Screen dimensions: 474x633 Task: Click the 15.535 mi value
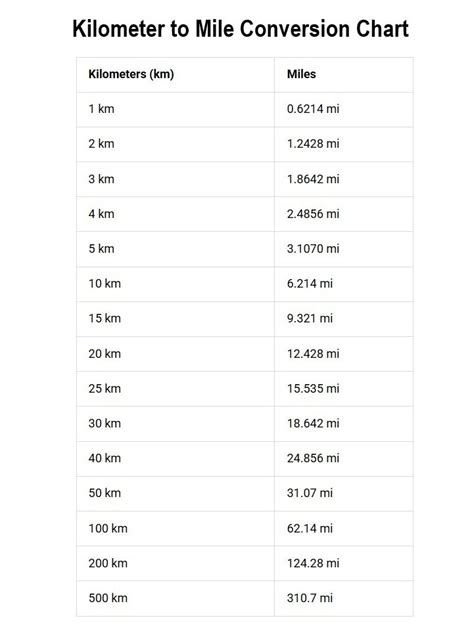[313, 388]
